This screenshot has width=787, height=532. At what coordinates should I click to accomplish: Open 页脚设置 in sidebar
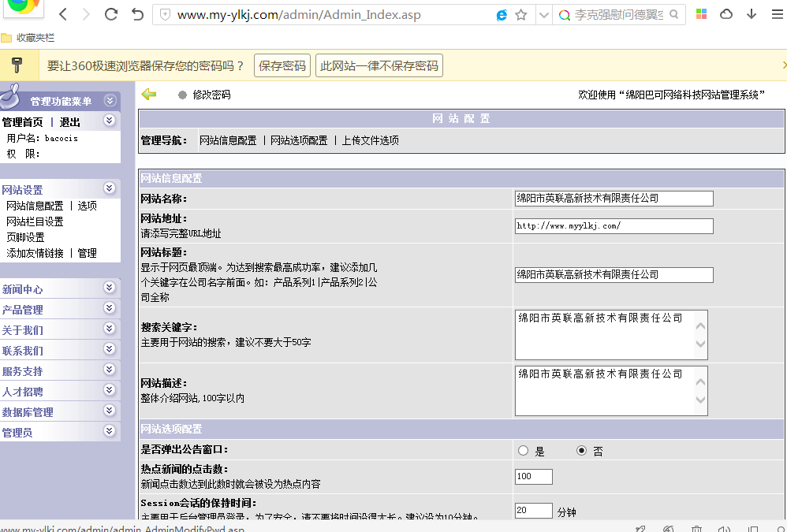pyautogui.click(x=25, y=238)
